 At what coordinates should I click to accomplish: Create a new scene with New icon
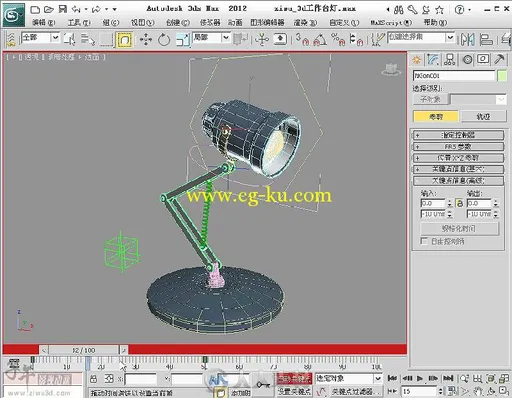click(x=35, y=9)
